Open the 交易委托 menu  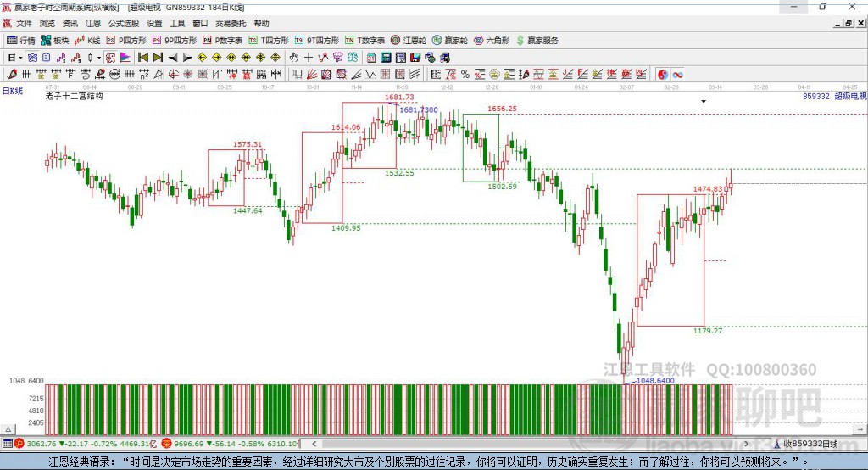point(231,23)
